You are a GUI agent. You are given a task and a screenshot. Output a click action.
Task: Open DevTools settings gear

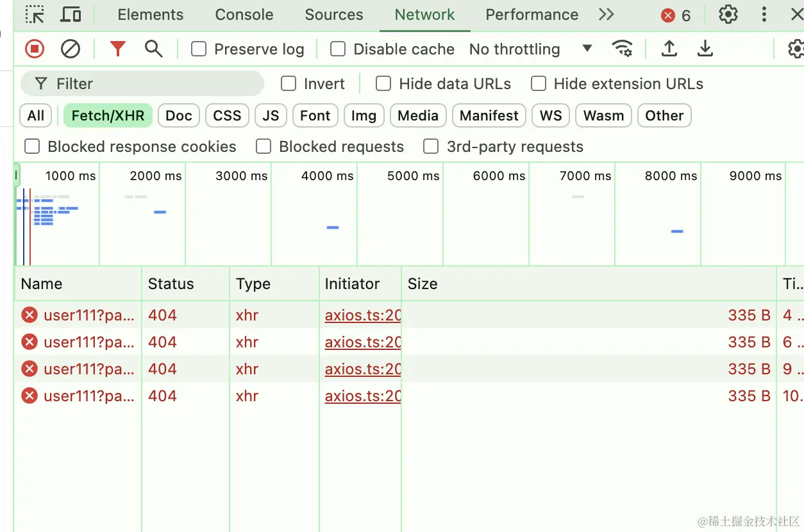point(728,15)
